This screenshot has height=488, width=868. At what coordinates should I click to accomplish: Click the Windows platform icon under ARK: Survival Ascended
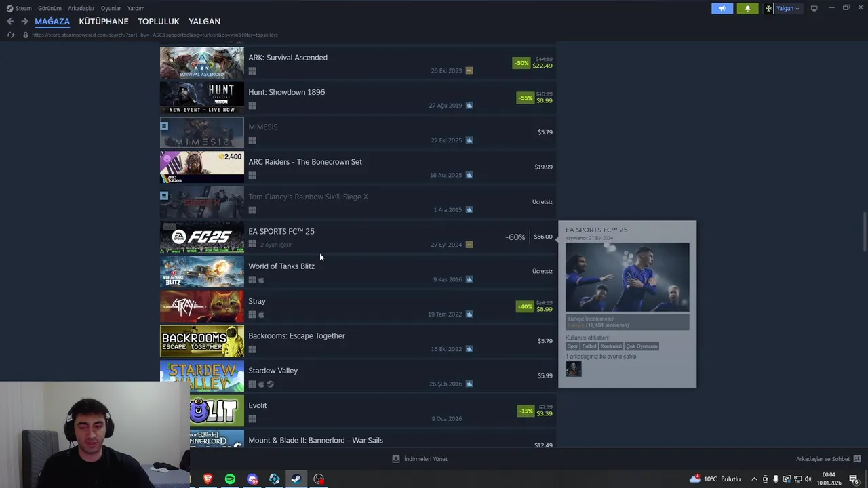tap(252, 70)
